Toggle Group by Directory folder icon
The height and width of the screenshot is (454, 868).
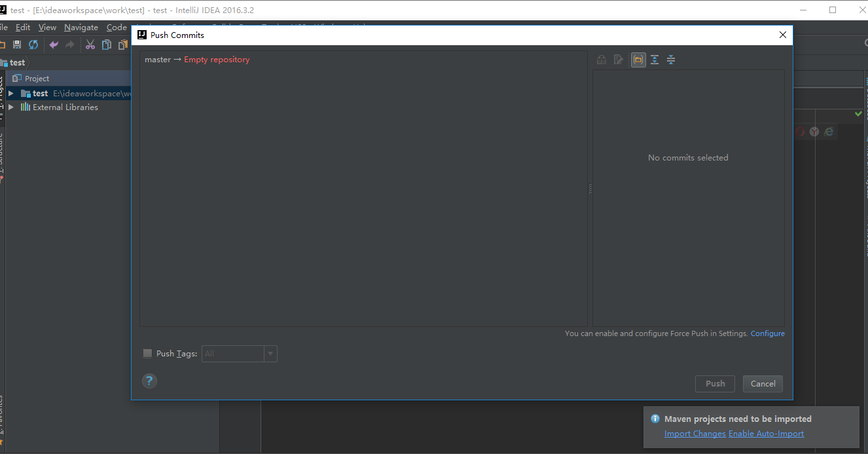point(638,60)
